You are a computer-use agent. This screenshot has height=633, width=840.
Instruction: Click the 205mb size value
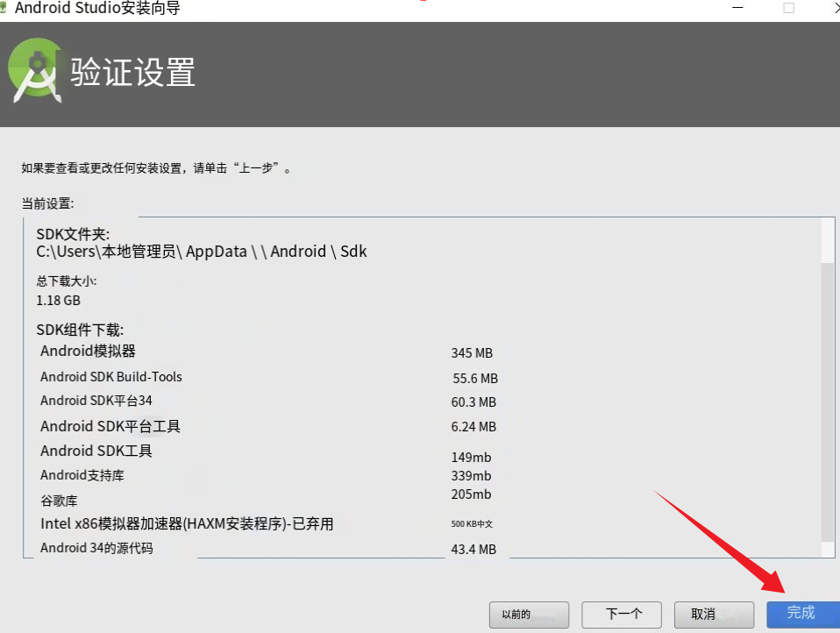coord(471,494)
